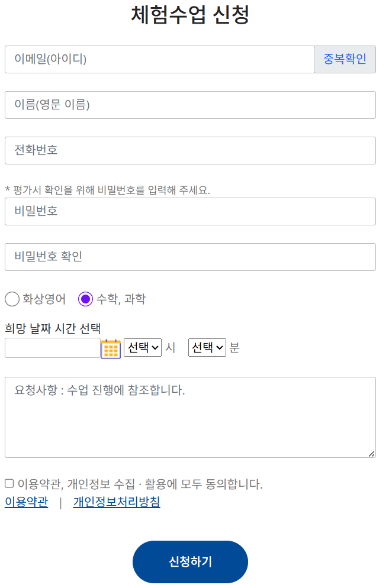Open the hour (시) selection dropdown
The width and height of the screenshot is (389, 588).
[143, 348]
